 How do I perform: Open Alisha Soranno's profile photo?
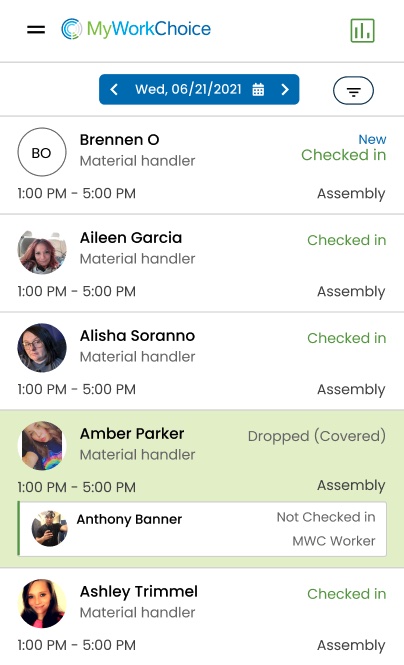(42, 348)
